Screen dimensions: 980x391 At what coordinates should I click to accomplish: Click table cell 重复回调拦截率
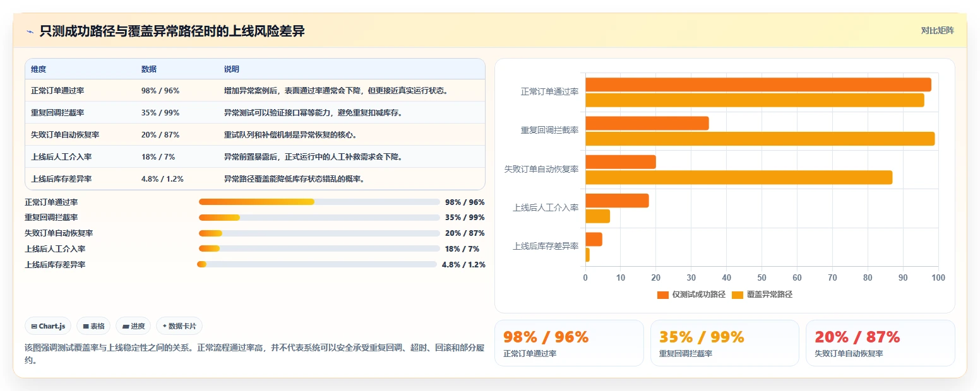[57, 113]
